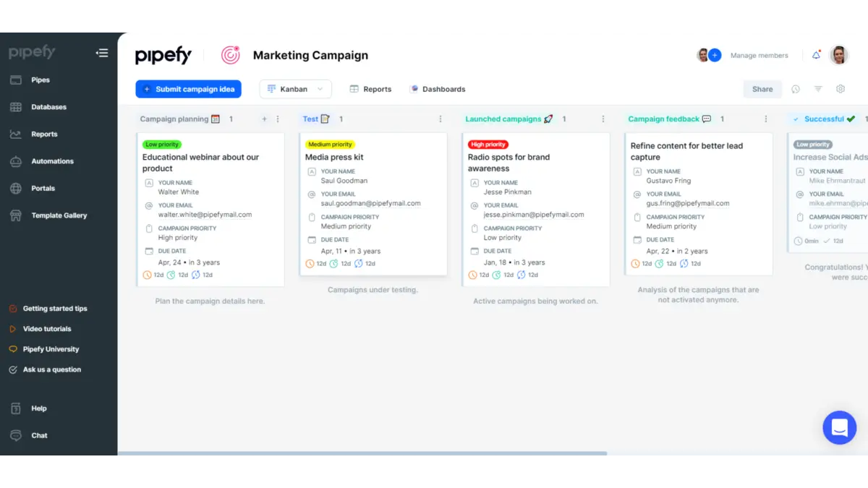Viewport: 868px width, 488px height.
Task: Switch to the Reports tab in toolbar
Action: point(370,89)
